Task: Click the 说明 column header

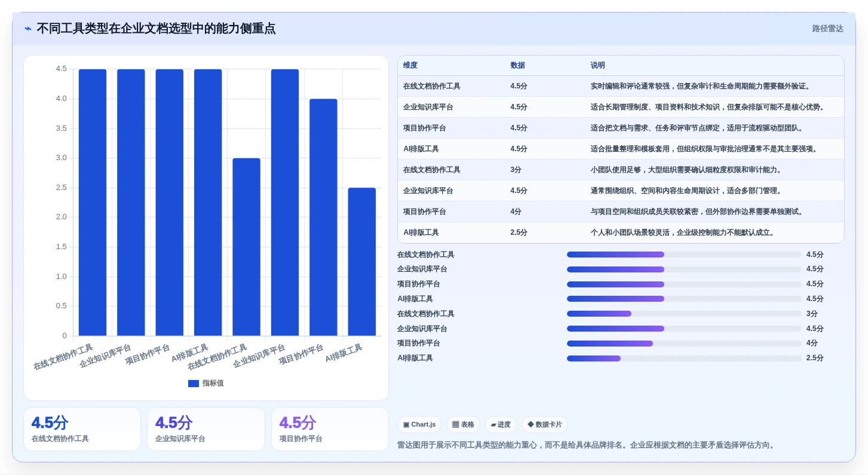Action: (598, 66)
